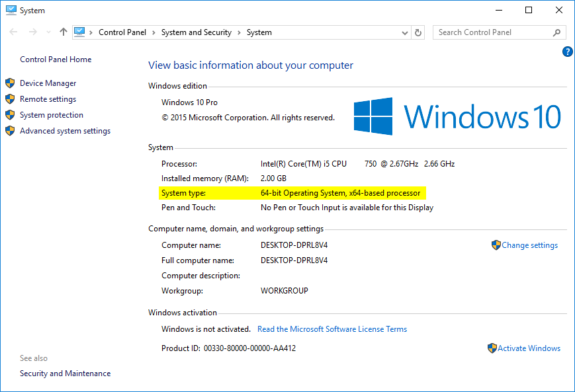The image size is (575, 392).
Task: Select the 2.00 GB installed memory value
Action: (273, 178)
